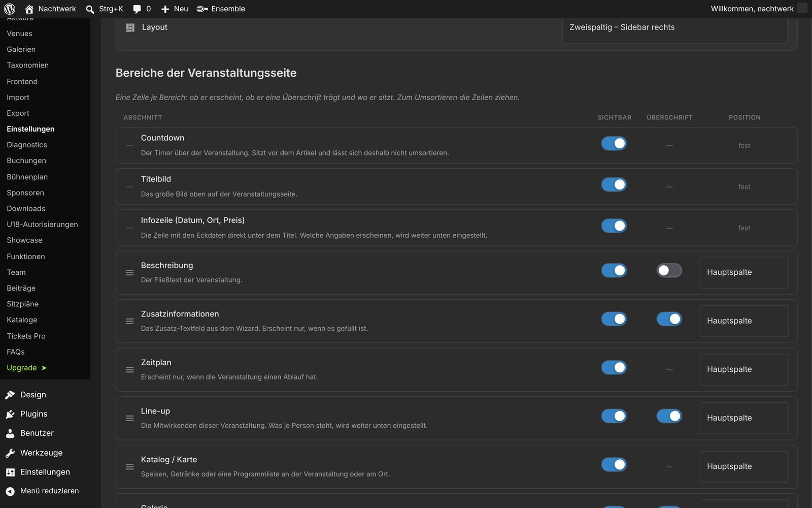The width and height of the screenshot is (812, 508).
Task: Disable Countdown visibility toggle
Action: click(614, 143)
